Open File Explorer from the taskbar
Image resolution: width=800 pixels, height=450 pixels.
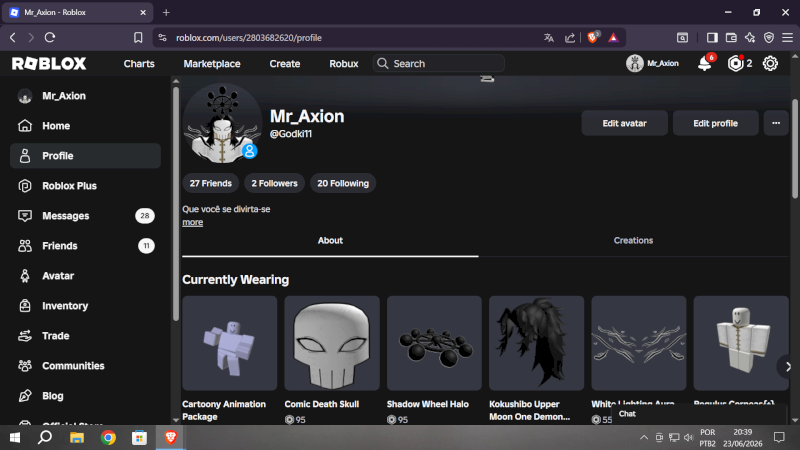coord(77,437)
